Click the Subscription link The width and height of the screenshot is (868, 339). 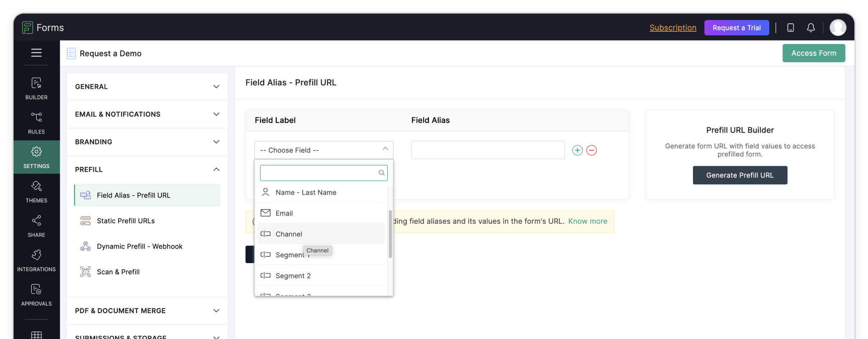point(673,28)
